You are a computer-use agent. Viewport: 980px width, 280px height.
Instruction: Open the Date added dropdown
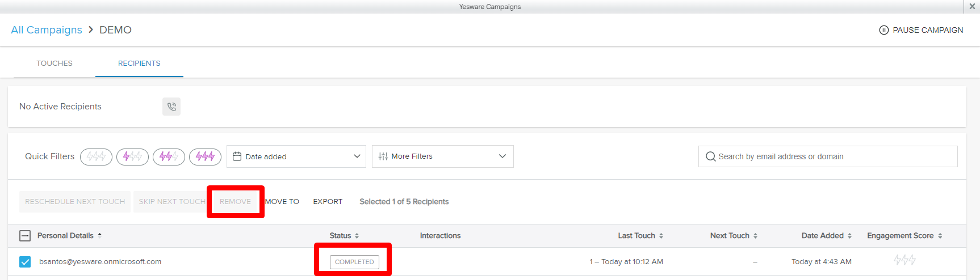[x=296, y=156]
